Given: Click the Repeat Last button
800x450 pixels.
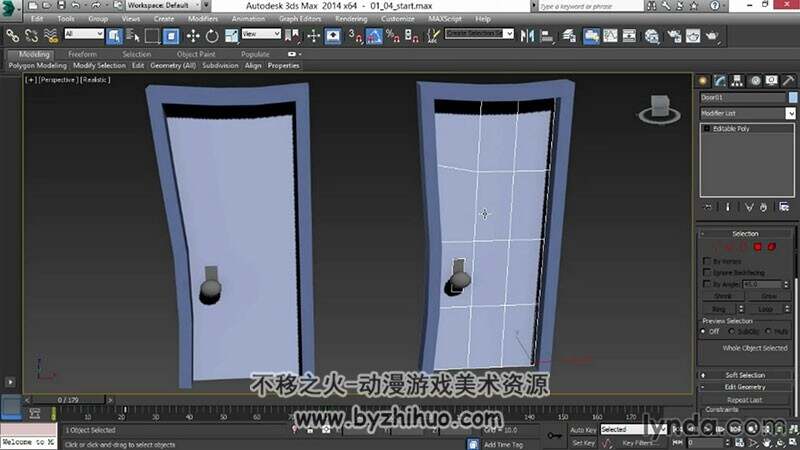Looking at the screenshot, I should (x=744, y=400).
